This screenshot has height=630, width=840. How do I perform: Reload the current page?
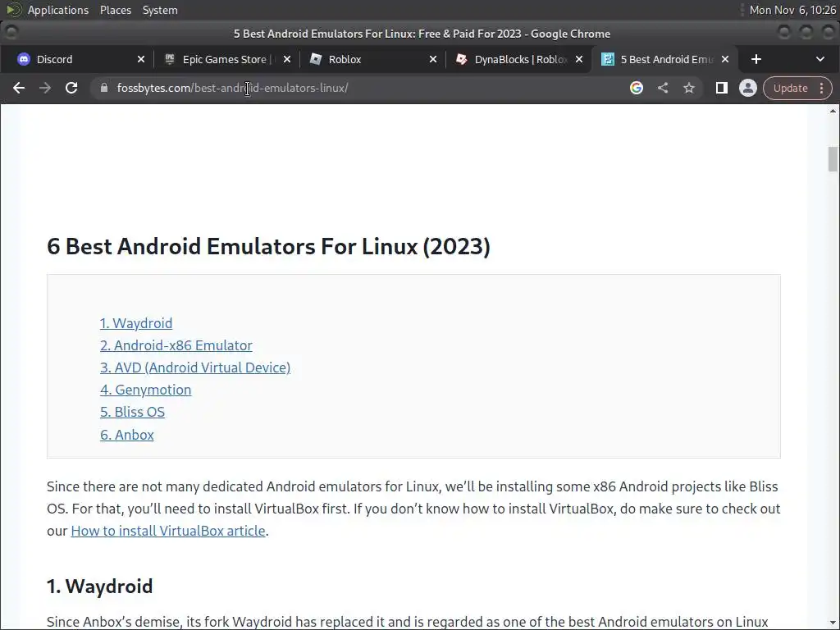pyautogui.click(x=71, y=88)
